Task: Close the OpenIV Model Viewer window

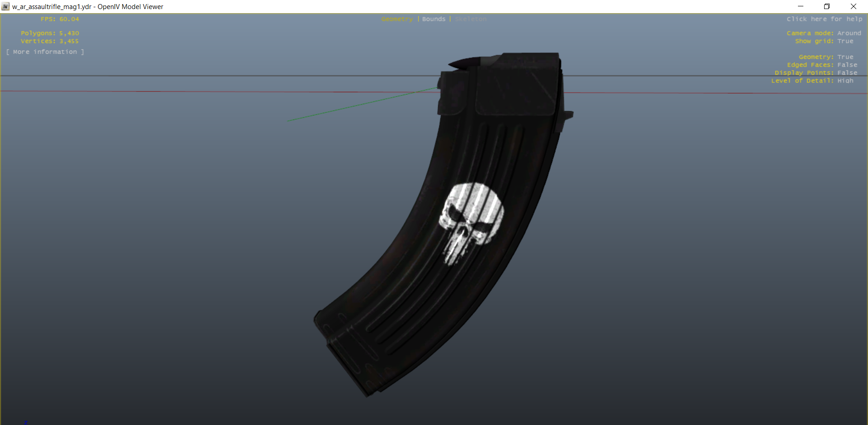Action: [x=854, y=6]
